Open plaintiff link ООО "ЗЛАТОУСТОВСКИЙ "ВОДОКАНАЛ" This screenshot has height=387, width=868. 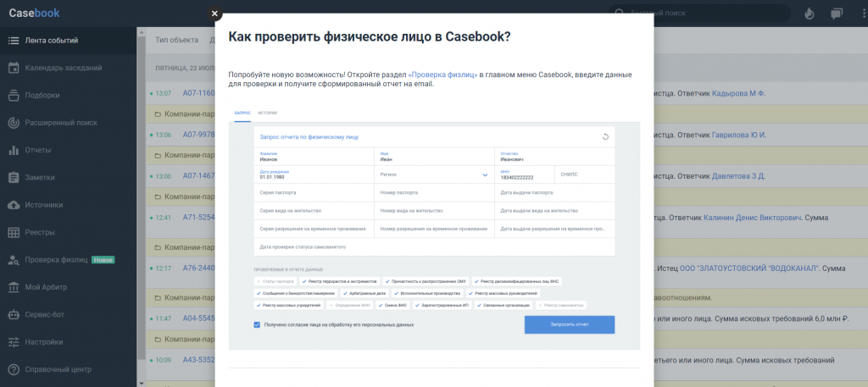pyautogui.click(x=749, y=268)
